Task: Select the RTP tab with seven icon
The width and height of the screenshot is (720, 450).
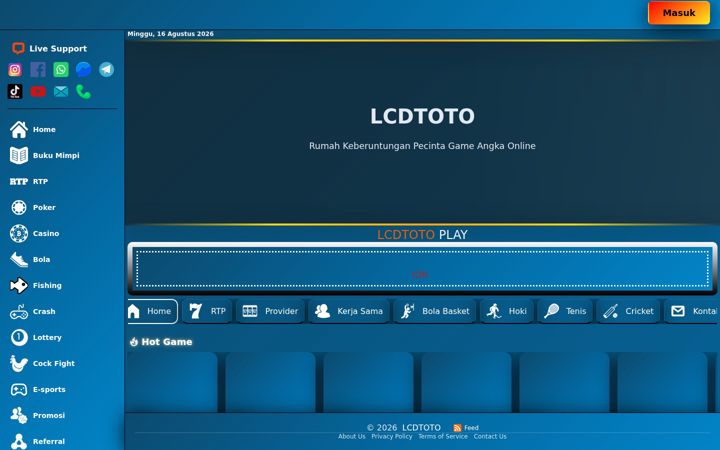Action: pyautogui.click(x=208, y=311)
